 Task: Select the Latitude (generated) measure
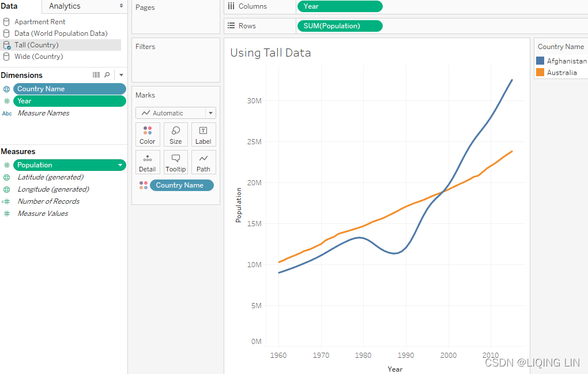(x=51, y=177)
